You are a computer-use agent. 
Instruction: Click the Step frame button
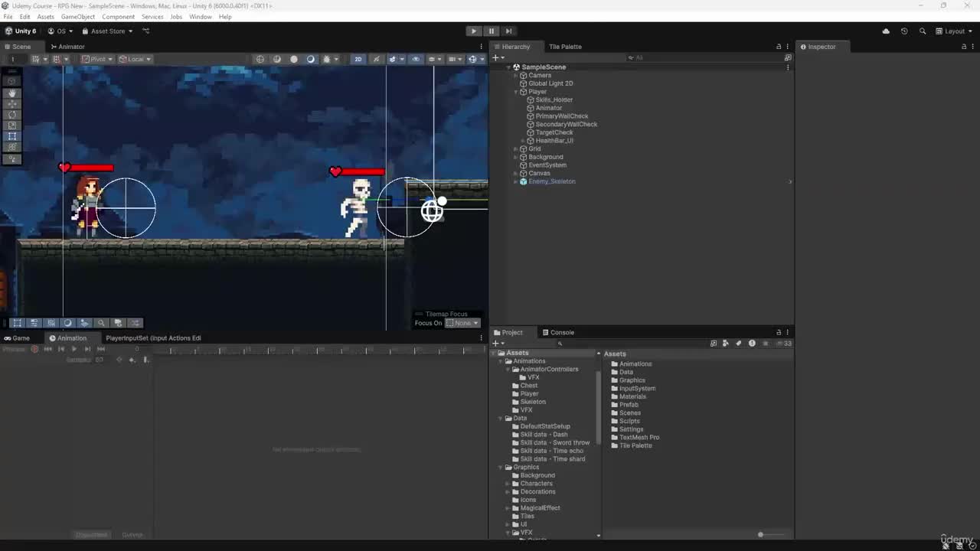tap(508, 31)
